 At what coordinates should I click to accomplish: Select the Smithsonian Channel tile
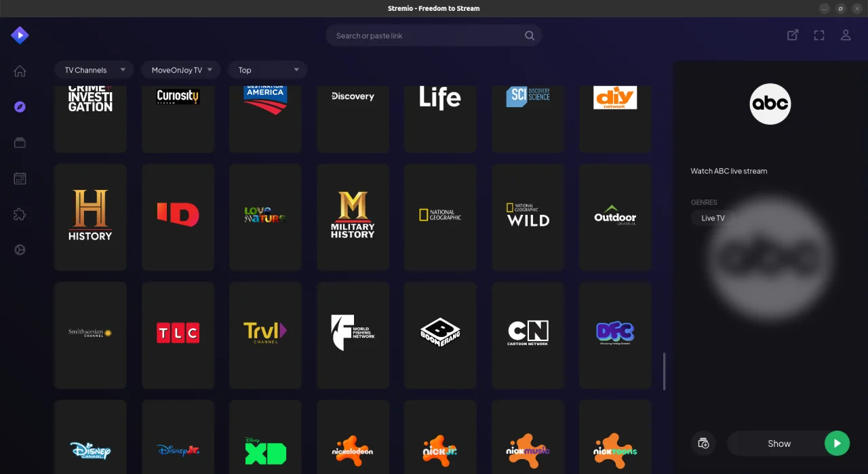[x=90, y=335]
